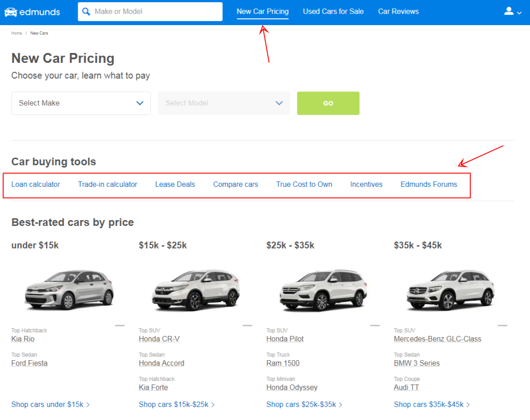
Task: Open the Trade-in calculator link
Action: click(x=107, y=184)
